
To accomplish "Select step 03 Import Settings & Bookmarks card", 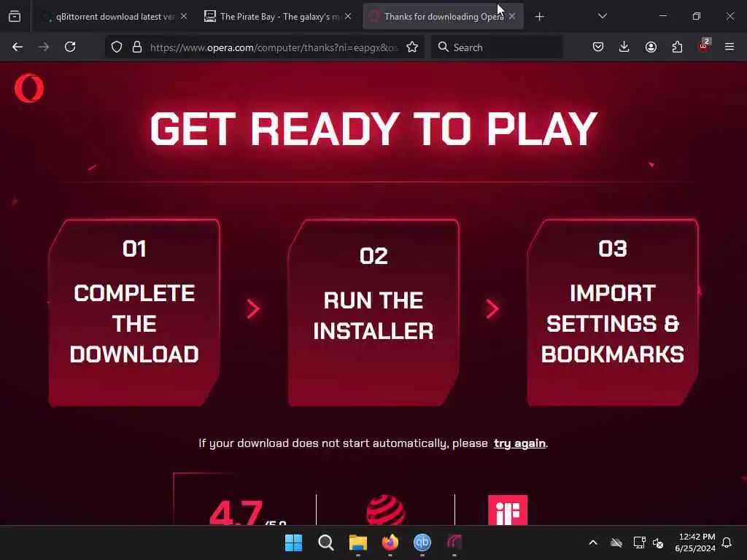I will [613, 313].
